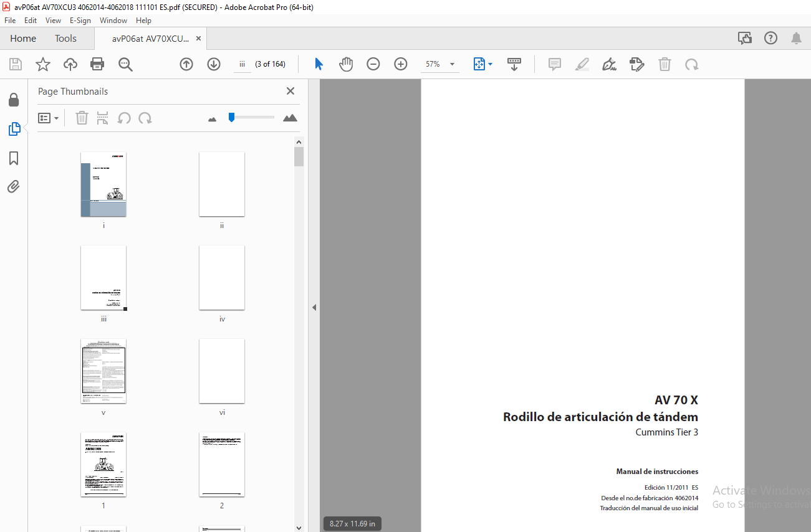This screenshot has width=811, height=532.
Task: Switch to the Tools tab
Action: [65, 39]
